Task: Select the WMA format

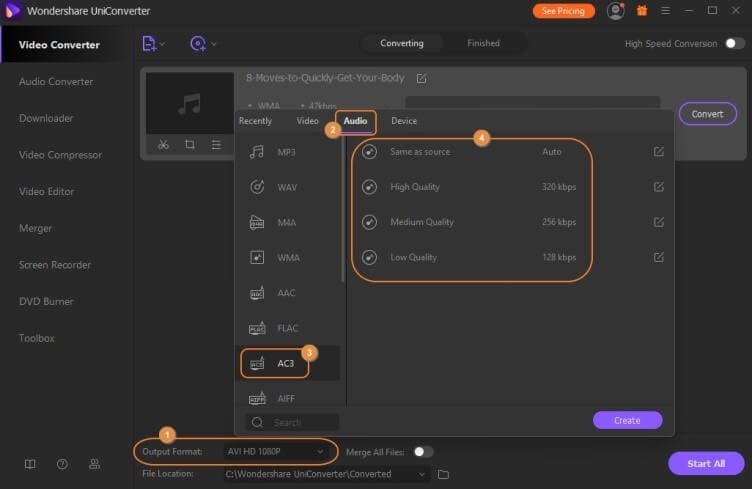Action: click(289, 257)
